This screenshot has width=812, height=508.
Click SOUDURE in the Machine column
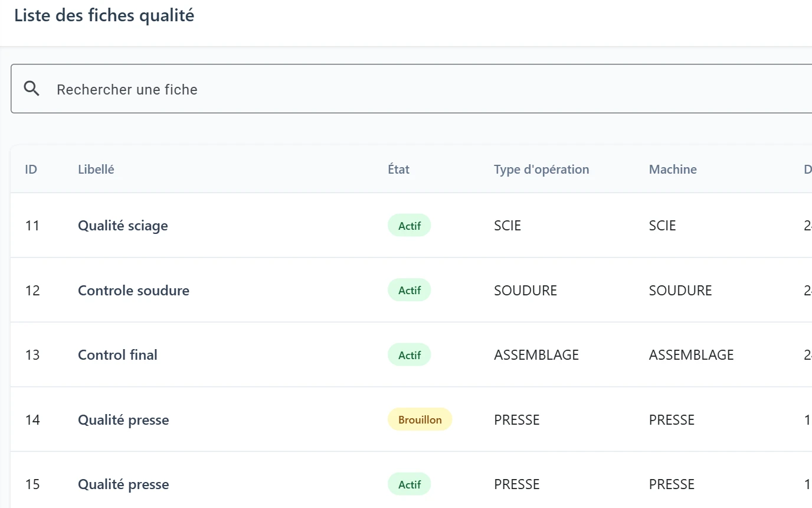pos(680,291)
